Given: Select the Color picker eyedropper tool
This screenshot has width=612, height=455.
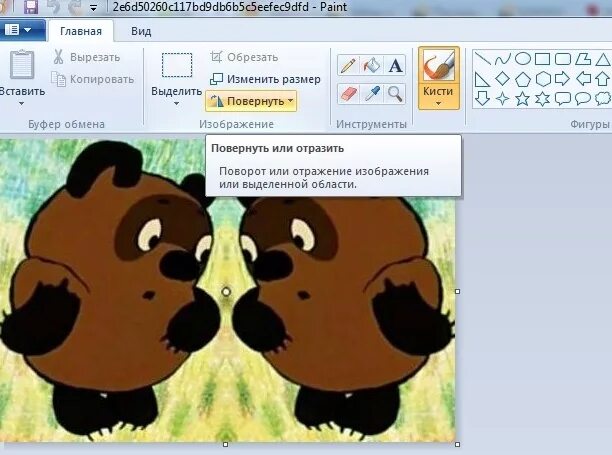Looking at the screenshot, I should 371,94.
